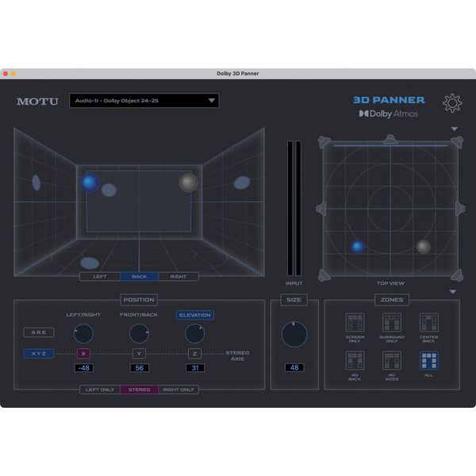Image resolution: width=476 pixels, height=476 pixels.
Task: Click the top-left corner speaker in Top View
Action: [x=324, y=142]
